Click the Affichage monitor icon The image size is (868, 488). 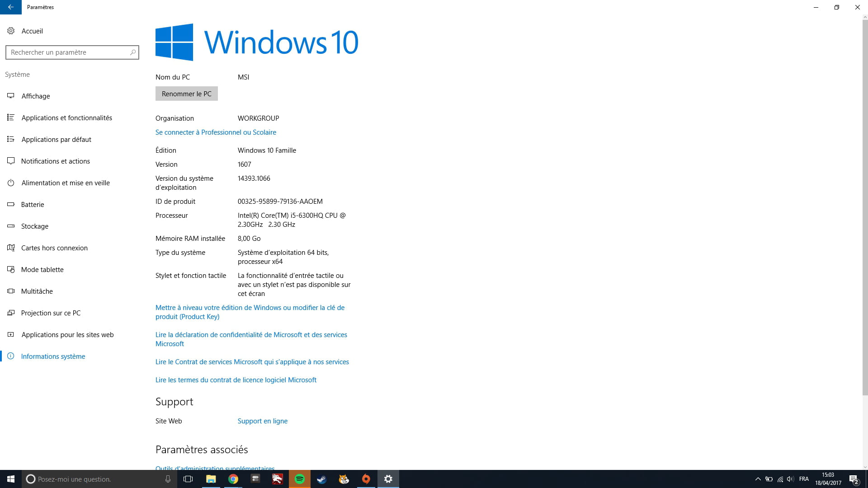[x=11, y=96]
